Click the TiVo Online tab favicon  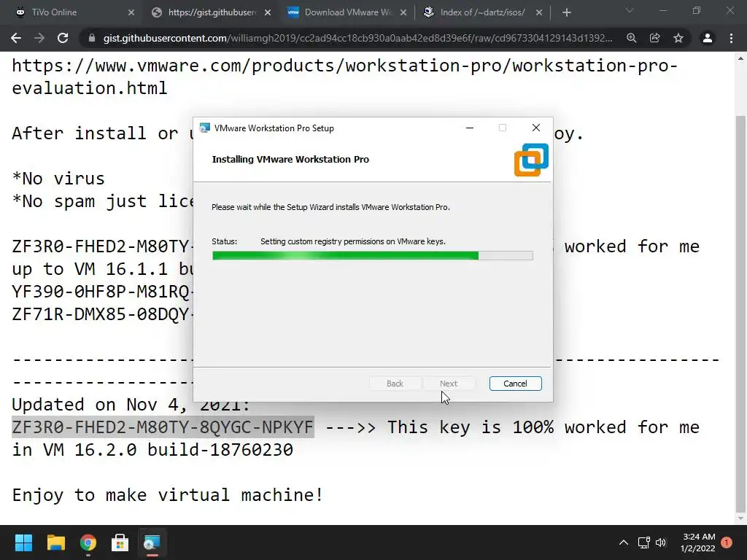click(20, 12)
